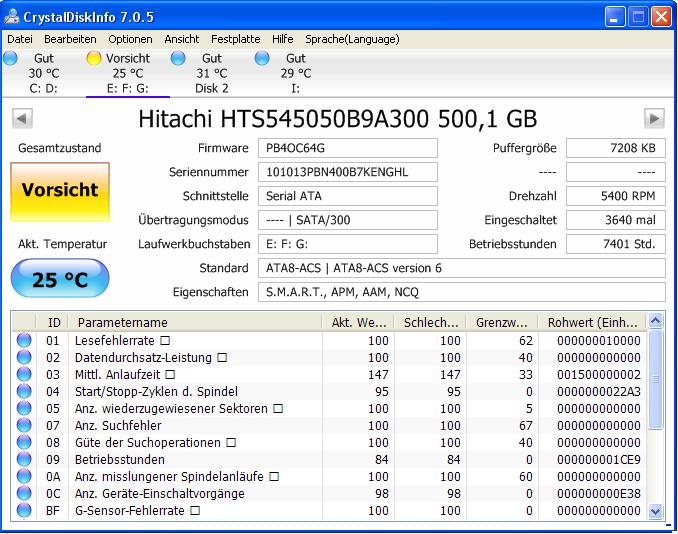Go to previous disk with left arrow
The image size is (678, 534).
point(22,118)
